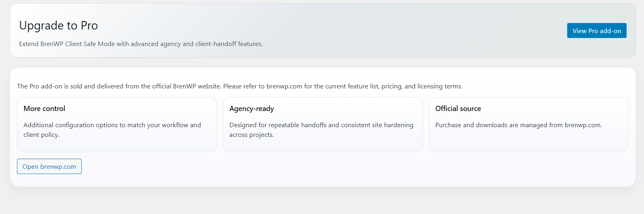Click the "Please refer to brenwp.com" phrase
This screenshot has height=214, width=644.
263,86
